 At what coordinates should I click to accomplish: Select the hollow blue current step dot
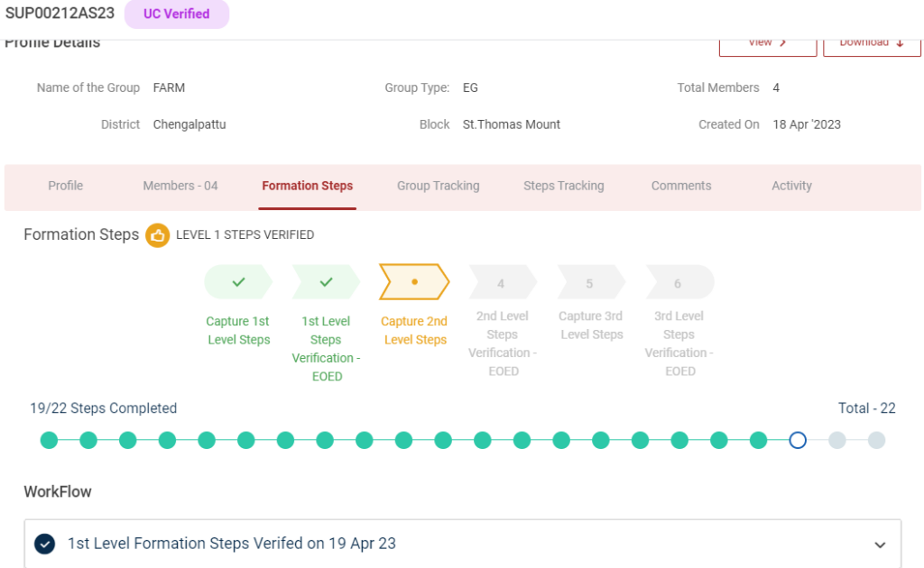tap(798, 440)
